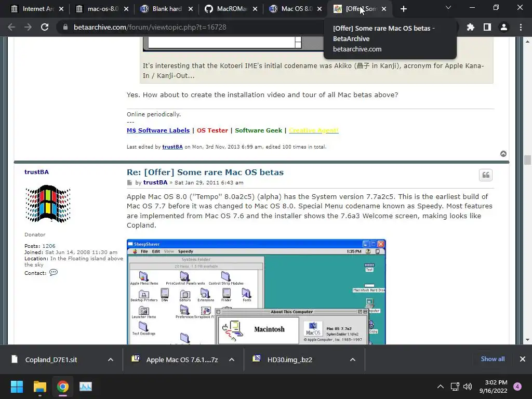532x399 pixels.
Task: Open the volume tray icon
Action: point(468,387)
